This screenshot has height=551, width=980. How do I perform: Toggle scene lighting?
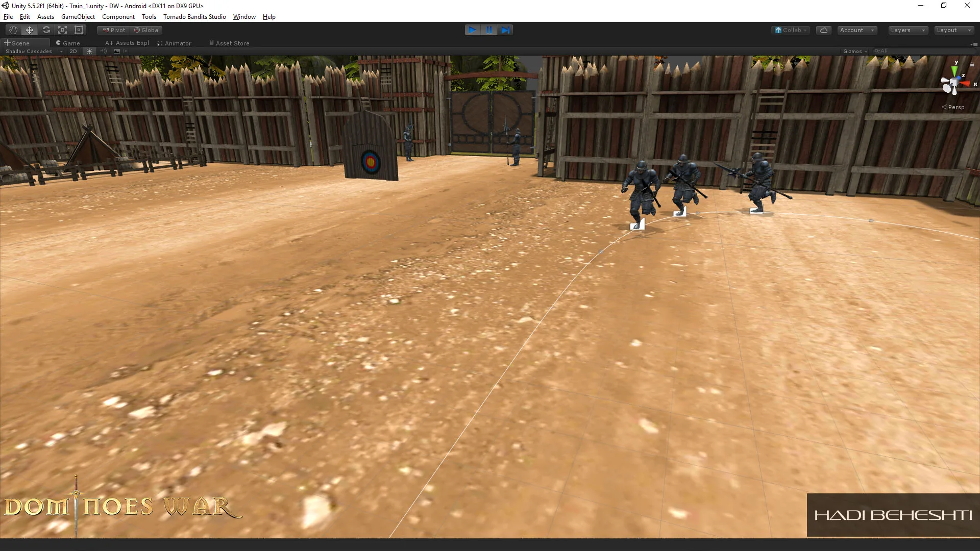pyautogui.click(x=89, y=52)
